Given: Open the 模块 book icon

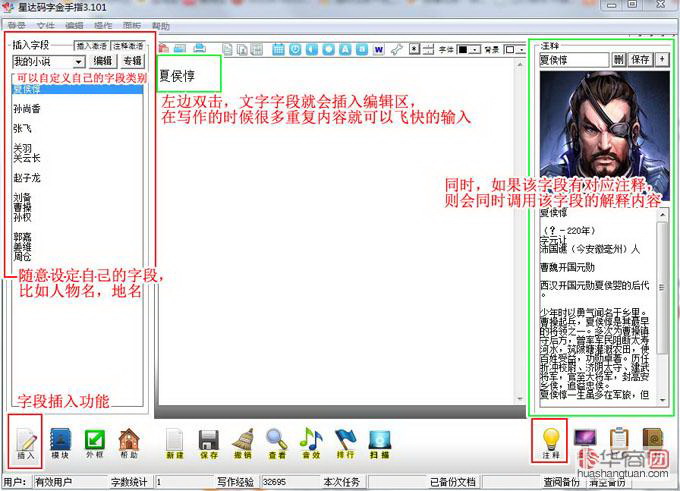Looking at the screenshot, I should 60,441.
